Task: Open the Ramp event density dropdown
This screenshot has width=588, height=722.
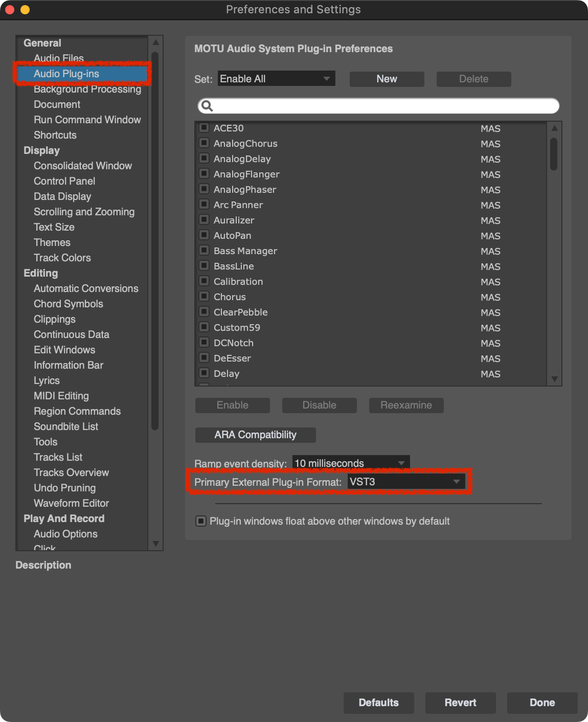Action: coord(351,463)
